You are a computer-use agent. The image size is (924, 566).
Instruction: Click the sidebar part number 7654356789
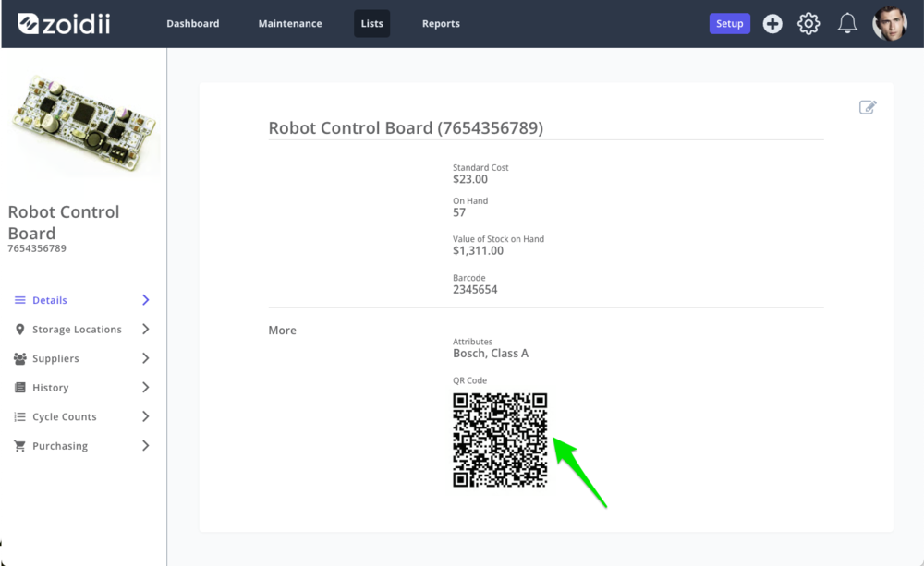click(x=37, y=248)
